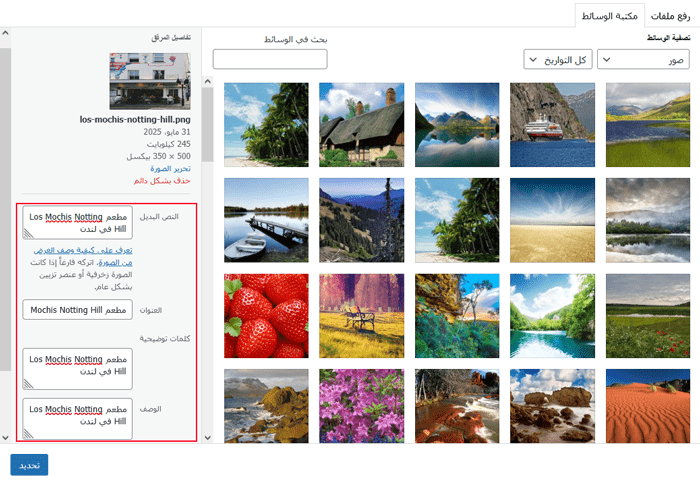Select the misty lake forest thumbnail
Screen dimensions: 700x482
pos(648,220)
